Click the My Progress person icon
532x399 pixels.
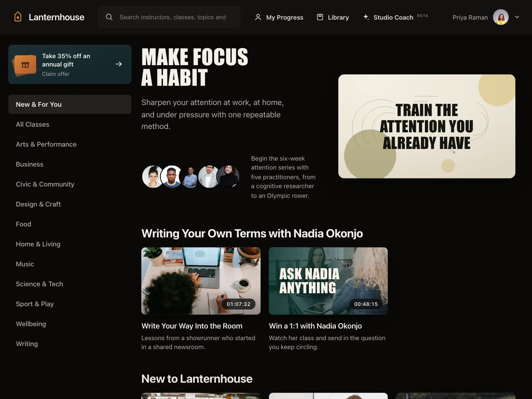pyautogui.click(x=258, y=17)
